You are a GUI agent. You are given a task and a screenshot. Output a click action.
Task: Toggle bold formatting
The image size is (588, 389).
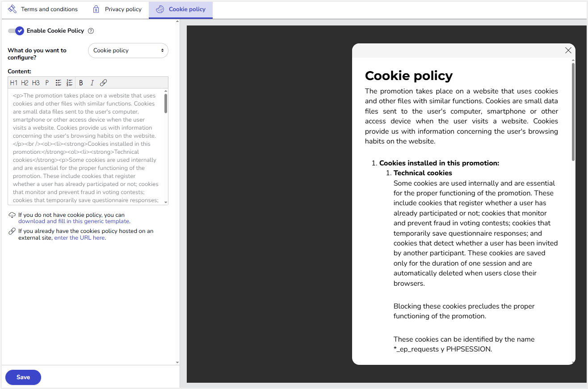click(81, 83)
